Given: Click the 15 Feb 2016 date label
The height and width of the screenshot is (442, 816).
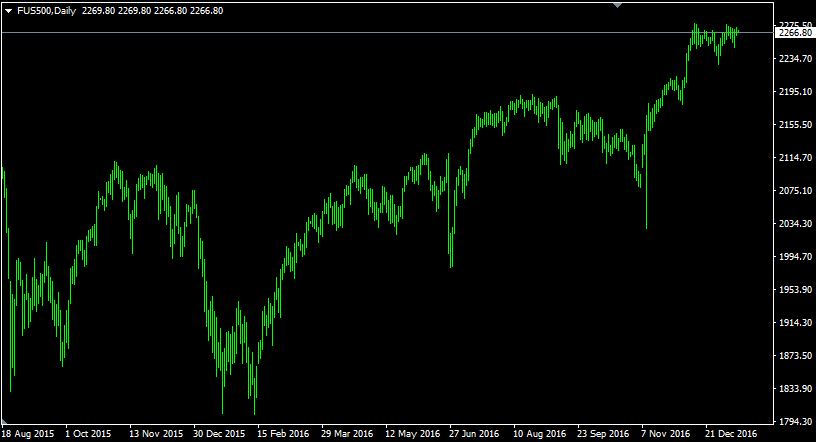Looking at the screenshot, I should (283, 433).
